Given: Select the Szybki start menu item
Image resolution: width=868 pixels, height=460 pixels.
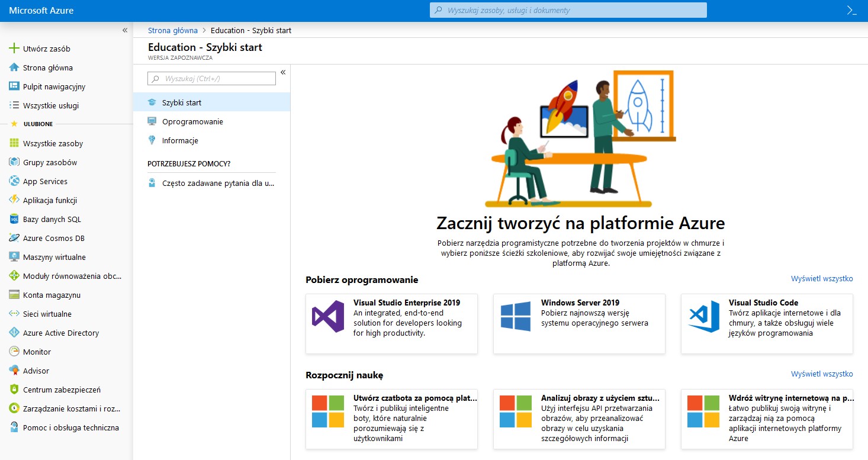Looking at the screenshot, I should [x=212, y=102].
